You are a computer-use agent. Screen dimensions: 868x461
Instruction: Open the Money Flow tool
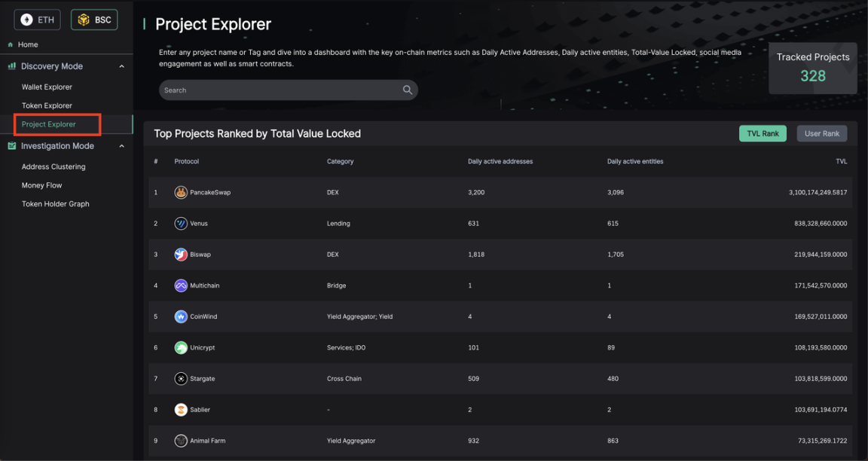click(41, 185)
